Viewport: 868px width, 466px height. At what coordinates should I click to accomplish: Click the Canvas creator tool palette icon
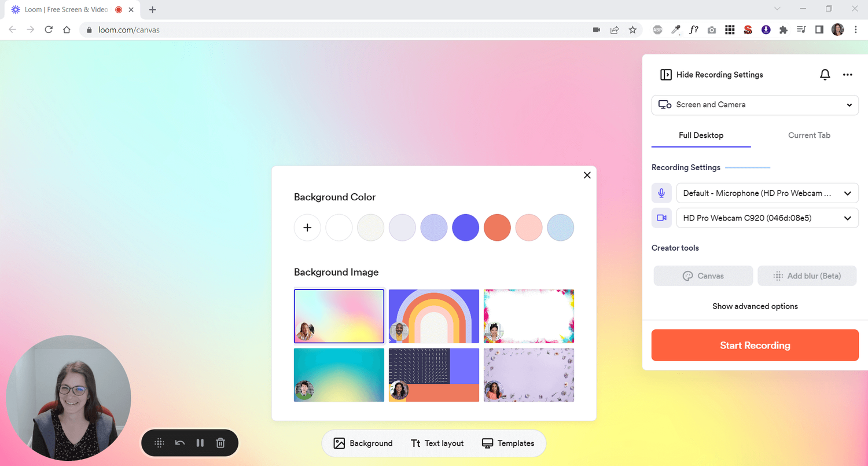687,276
